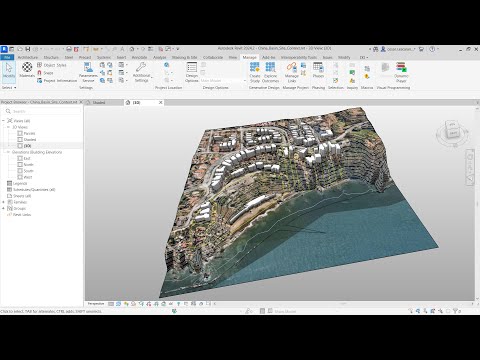480x360 pixels.
Task: Open Manage Links dialog
Action: pos(292,72)
